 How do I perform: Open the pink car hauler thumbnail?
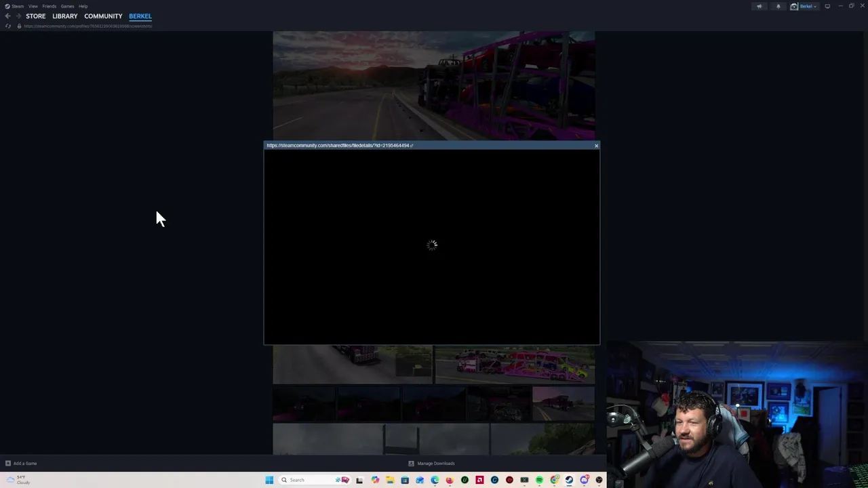tap(515, 365)
